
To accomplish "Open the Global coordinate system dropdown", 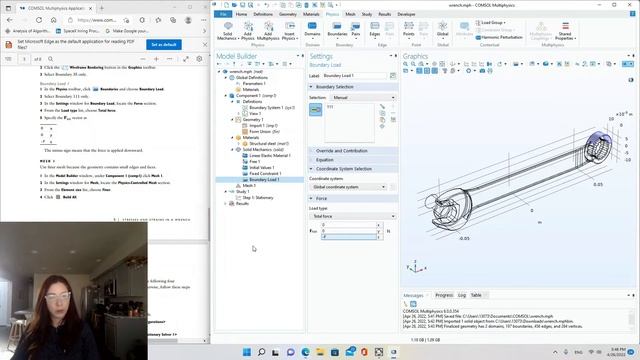I will tap(348, 187).
